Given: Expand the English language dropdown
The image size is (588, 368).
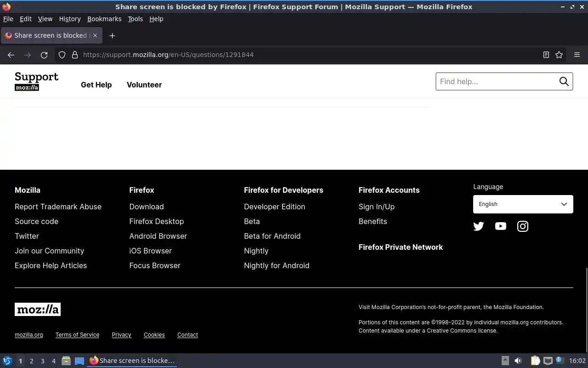Looking at the screenshot, I should point(523,204).
